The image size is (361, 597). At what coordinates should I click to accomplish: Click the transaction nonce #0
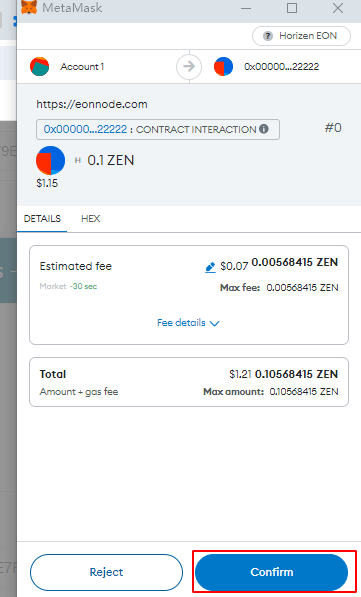click(x=333, y=128)
